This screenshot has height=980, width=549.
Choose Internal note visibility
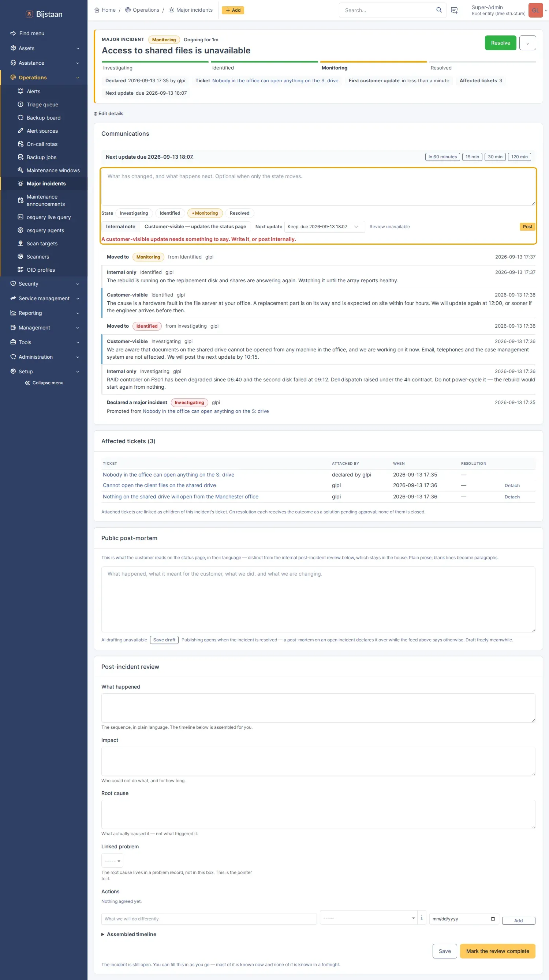tap(120, 226)
